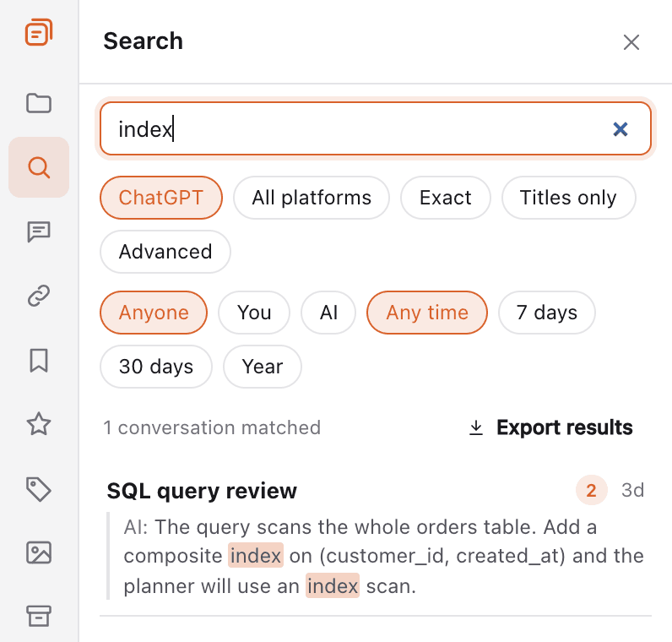This screenshot has height=642, width=672.
Task: Click the '1 conversation matched' text
Action: click(212, 428)
